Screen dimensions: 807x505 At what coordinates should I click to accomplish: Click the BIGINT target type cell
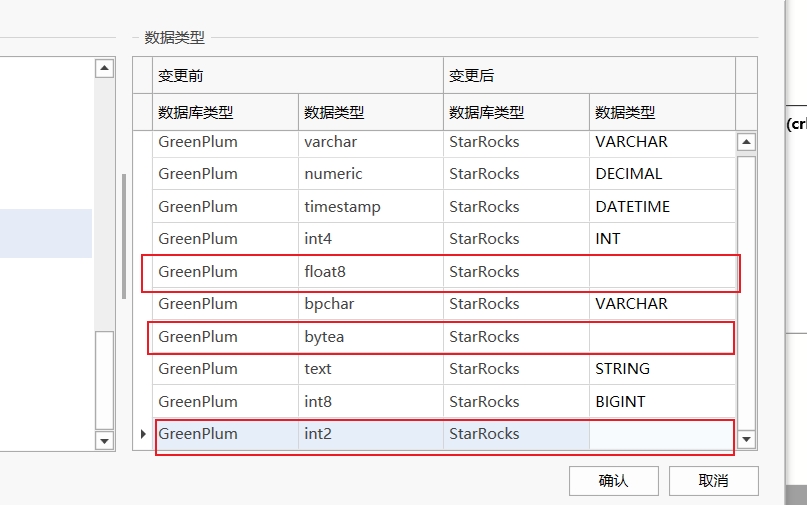point(662,402)
